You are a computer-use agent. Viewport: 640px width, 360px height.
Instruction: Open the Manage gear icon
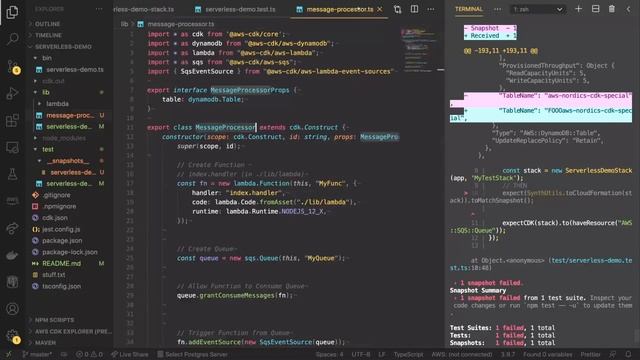click(13, 336)
